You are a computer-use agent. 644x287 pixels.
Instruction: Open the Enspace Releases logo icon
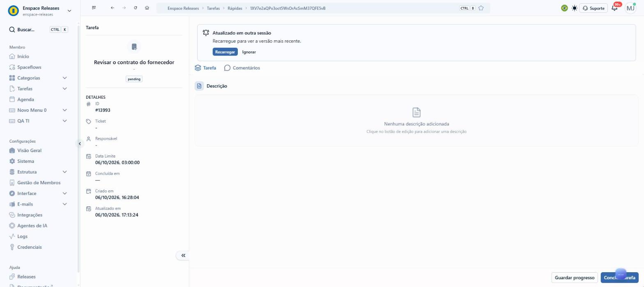tap(14, 11)
